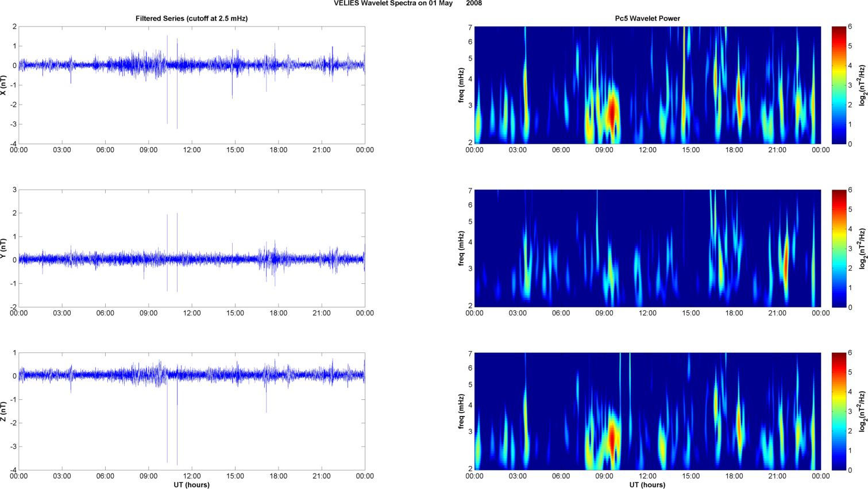Screen dimensions: 868x489
Task: Click 'UT (hours)' label under Z series plot
Action: tap(192, 484)
